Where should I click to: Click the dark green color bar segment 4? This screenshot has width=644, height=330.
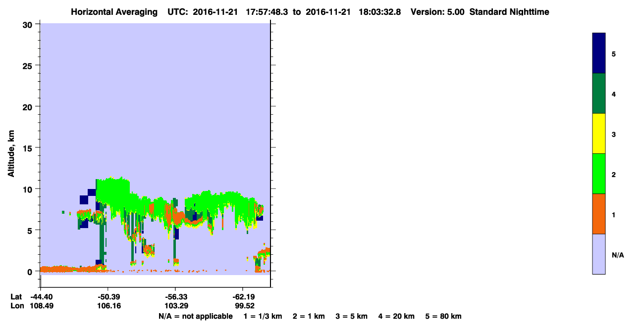(599, 94)
